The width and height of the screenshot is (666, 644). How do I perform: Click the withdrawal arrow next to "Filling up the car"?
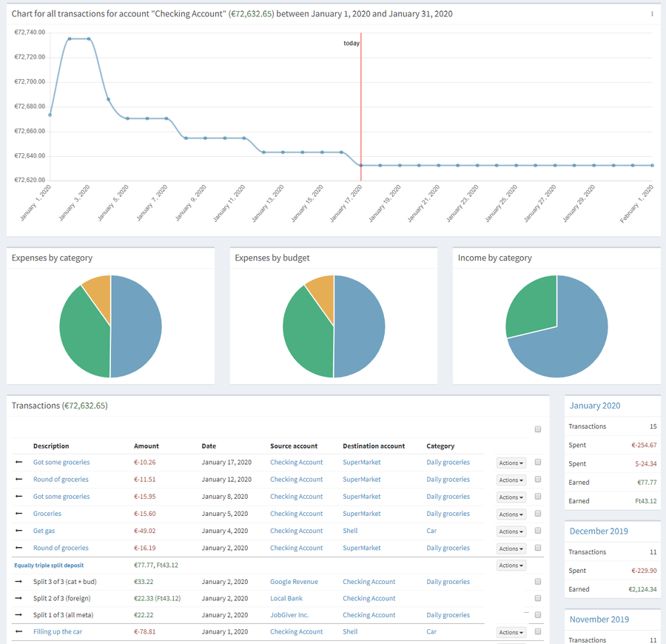[x=18, y=631]
